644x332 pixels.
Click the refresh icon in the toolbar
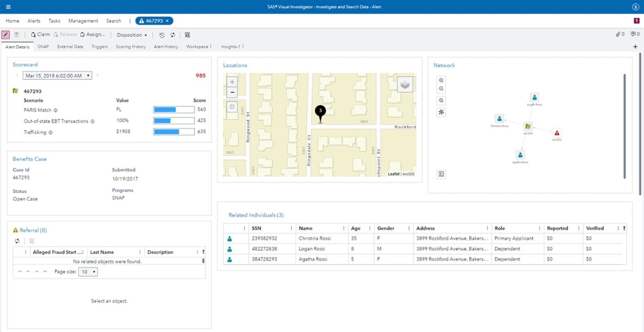click(x=173, y=35)
